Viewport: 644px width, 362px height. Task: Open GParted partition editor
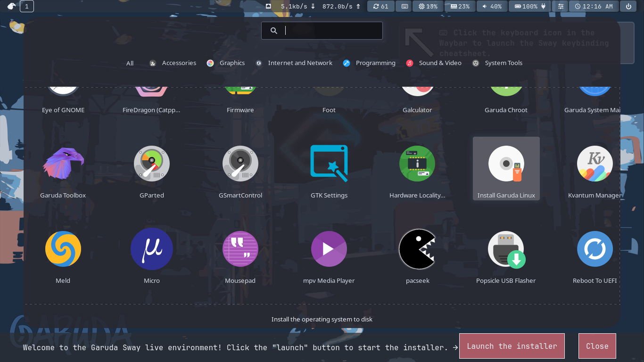[152, 169]
